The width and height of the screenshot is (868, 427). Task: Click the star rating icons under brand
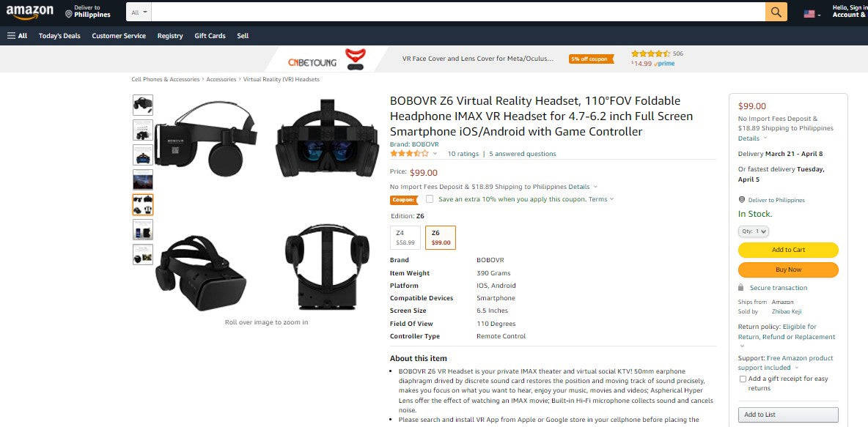[x=409, y=154]
